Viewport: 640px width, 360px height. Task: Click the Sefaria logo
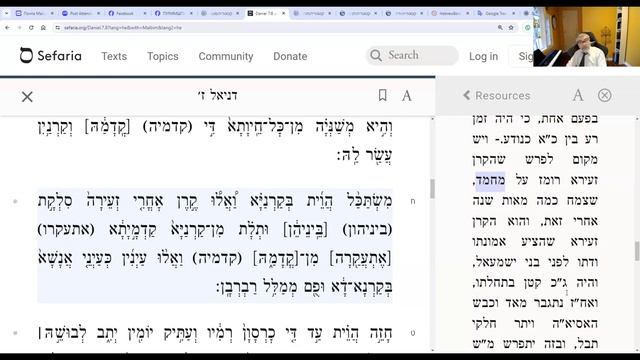coord(51,56)
